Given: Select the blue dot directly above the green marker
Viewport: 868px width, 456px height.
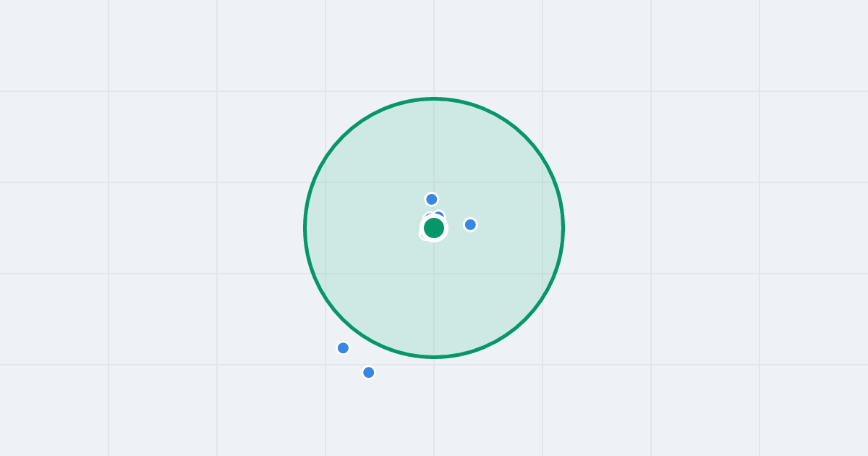Looking at the screenshot, I should point(432,199).
